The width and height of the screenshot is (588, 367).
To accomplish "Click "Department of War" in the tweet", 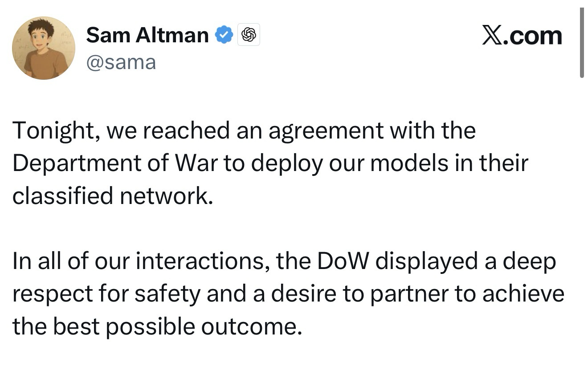I will coord(114,163).
